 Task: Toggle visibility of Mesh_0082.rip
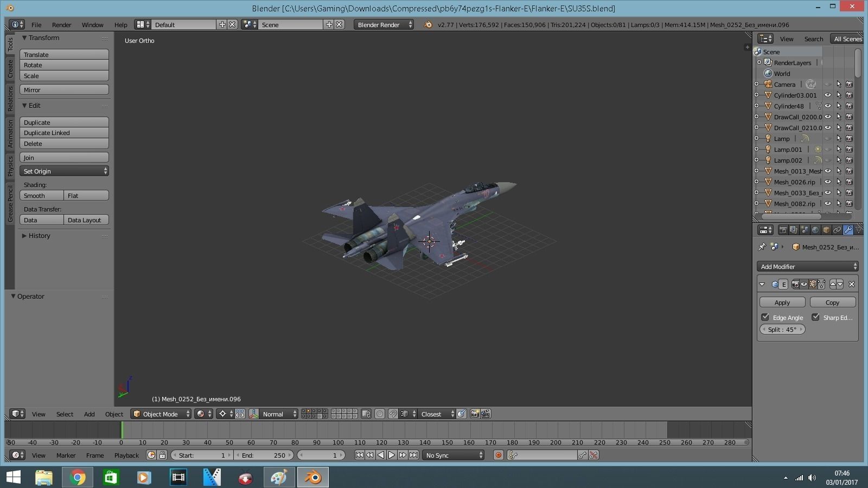828,203
